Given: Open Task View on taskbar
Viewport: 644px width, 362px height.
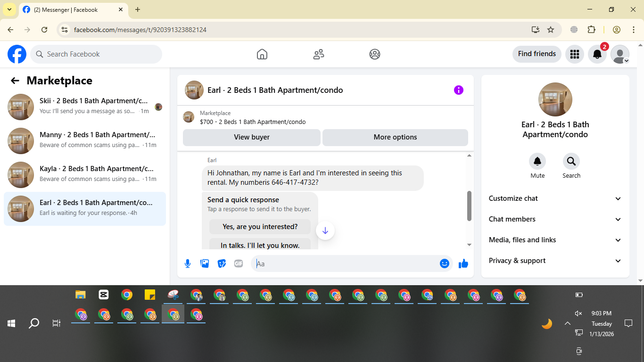Looking at the screenshot, I should [x=57, y=323].
